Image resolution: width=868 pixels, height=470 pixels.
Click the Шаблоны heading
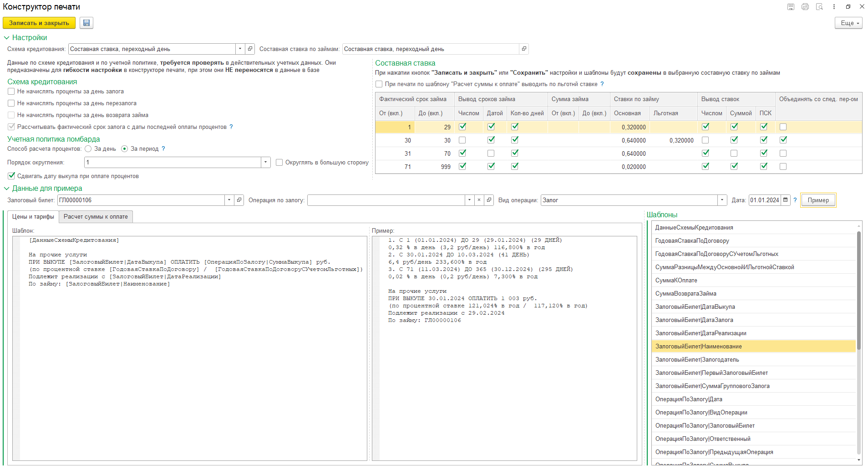662,215
